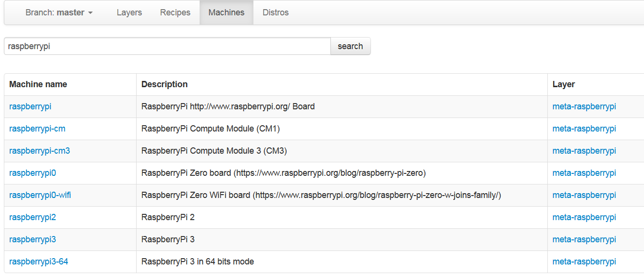Select the Machines tab
This screenshot has height=276, width=644.
click(227, 13)
